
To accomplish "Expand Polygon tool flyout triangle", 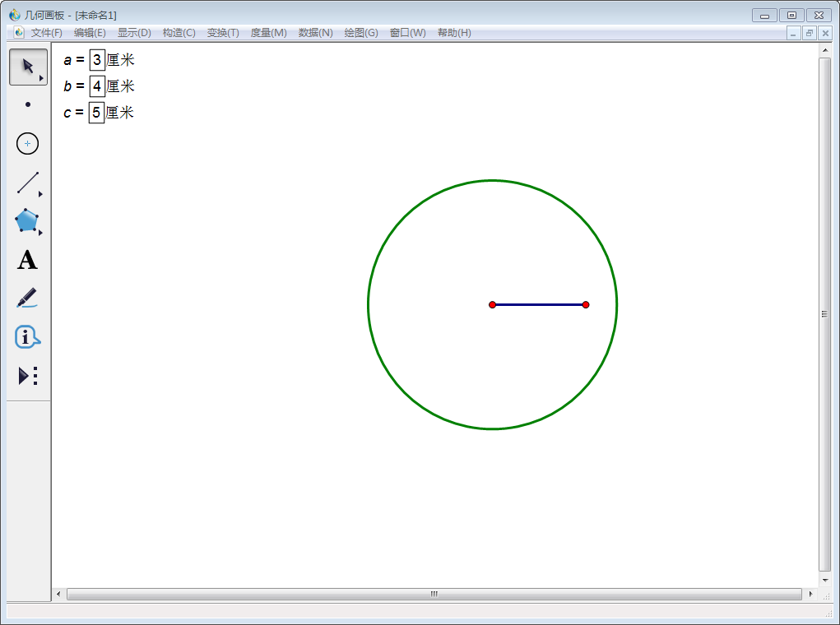I will [40, 233].
